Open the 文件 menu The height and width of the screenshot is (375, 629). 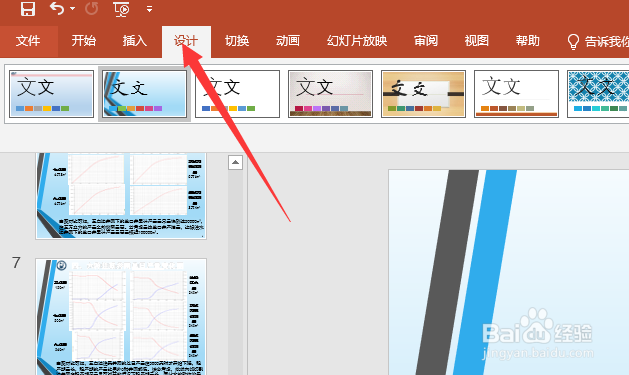(x=28, y=41)
